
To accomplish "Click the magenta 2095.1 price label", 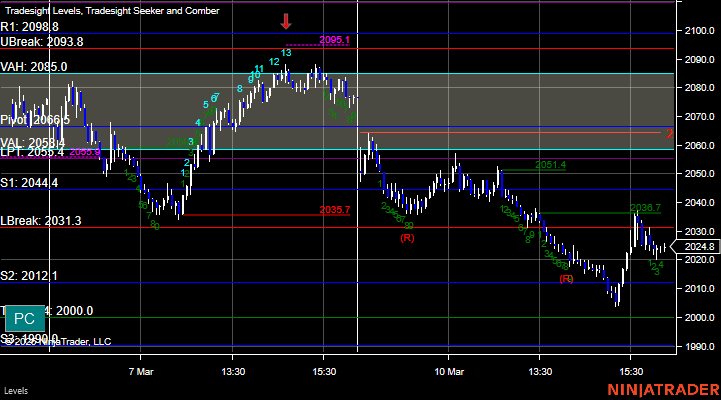I will [334, 40].
